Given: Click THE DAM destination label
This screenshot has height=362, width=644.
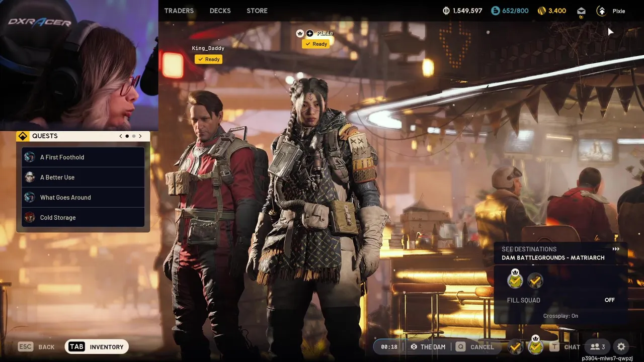Looking at the screenshot, I should tap(433, 347).
